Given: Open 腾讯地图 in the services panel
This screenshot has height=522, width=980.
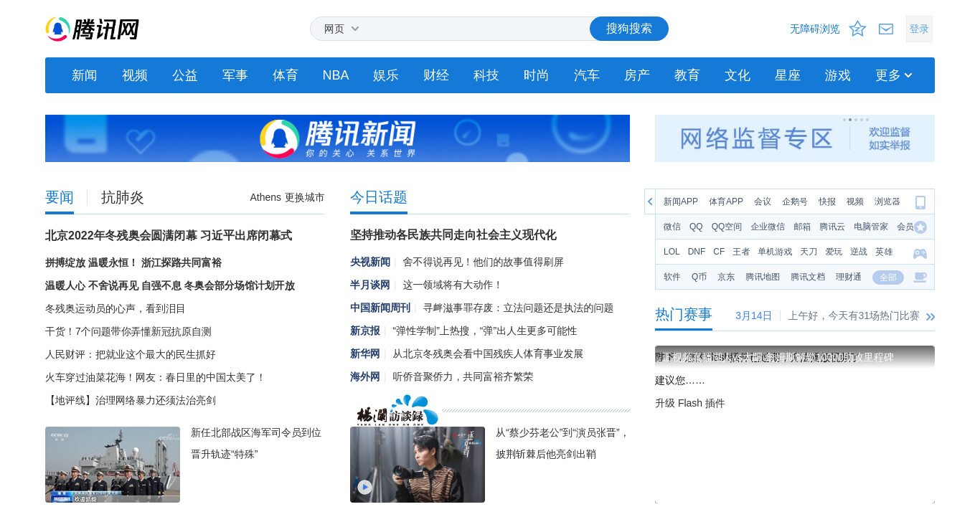Looking at the screenshot, I should pos(763,277).
